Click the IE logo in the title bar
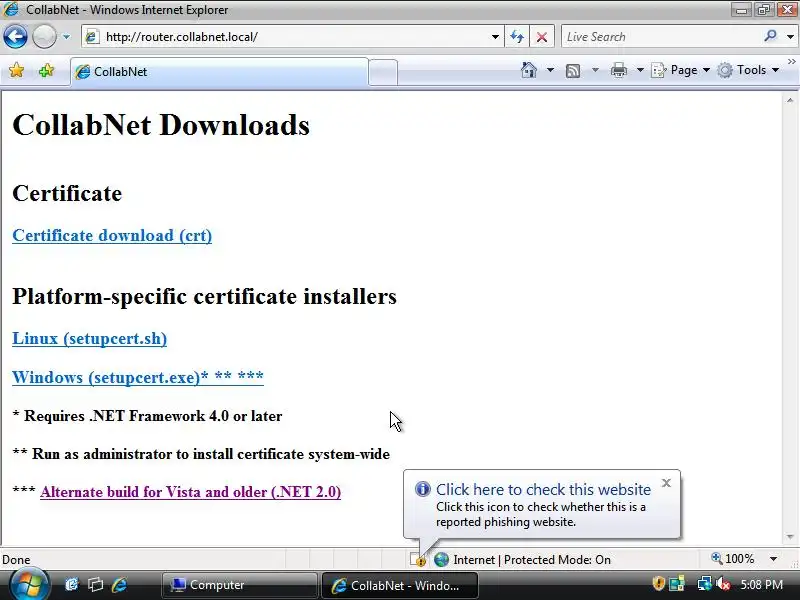 (x=10, y=9)
